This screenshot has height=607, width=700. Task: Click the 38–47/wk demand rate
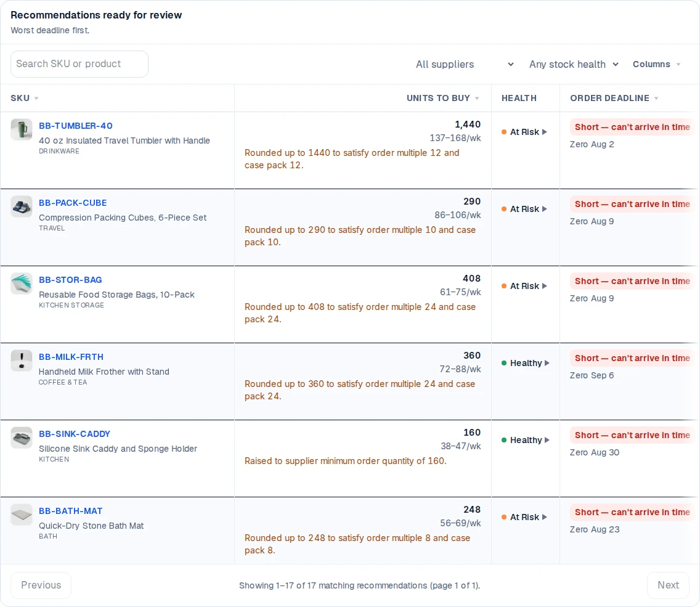461,446
